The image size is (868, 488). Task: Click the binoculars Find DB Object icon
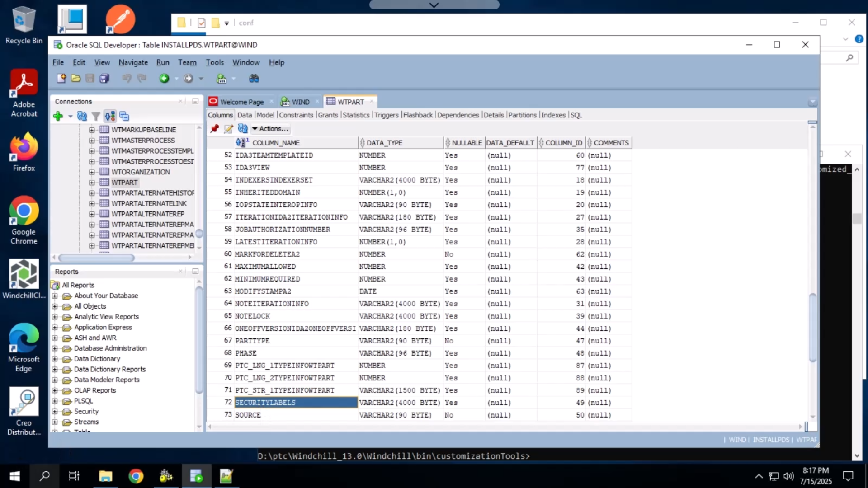point(254,79)
